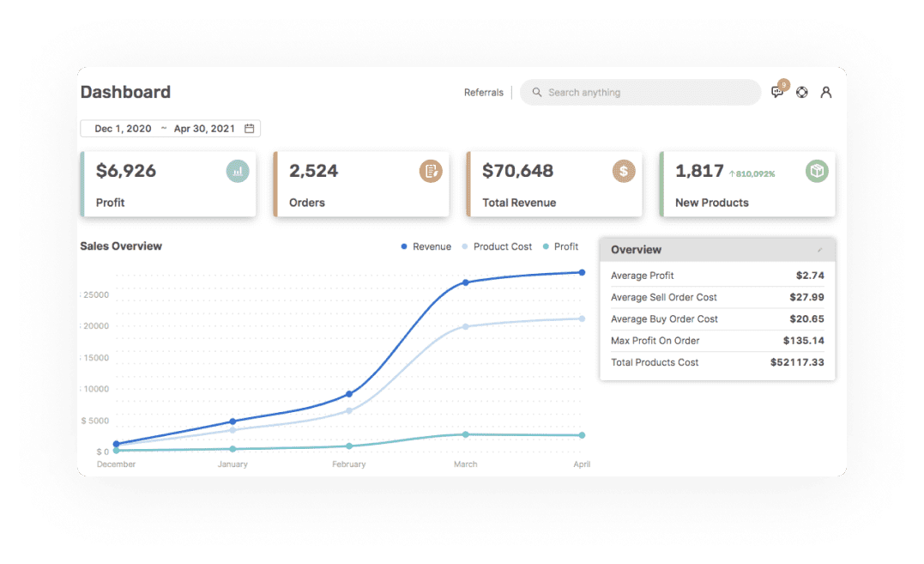
Task: Toggle Product Cost series in chart legend
Action: (x=497, y=246)
